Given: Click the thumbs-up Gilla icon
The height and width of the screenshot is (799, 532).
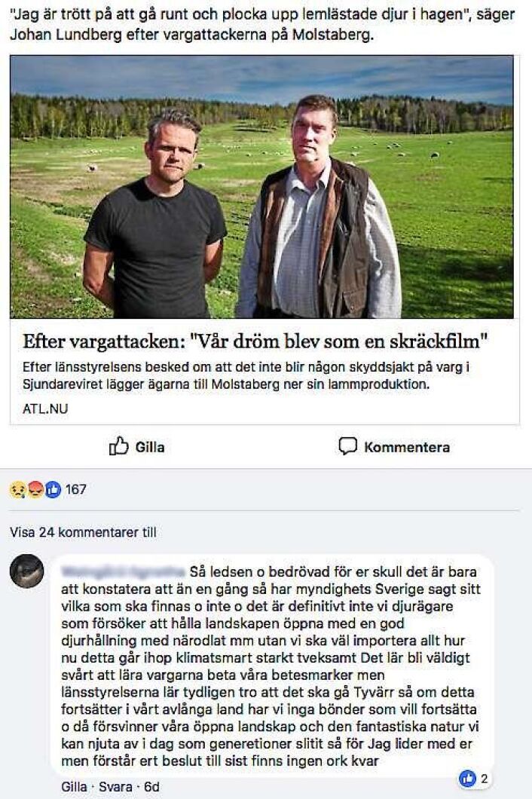Looking at the screenshot, I should pos(118,446).
